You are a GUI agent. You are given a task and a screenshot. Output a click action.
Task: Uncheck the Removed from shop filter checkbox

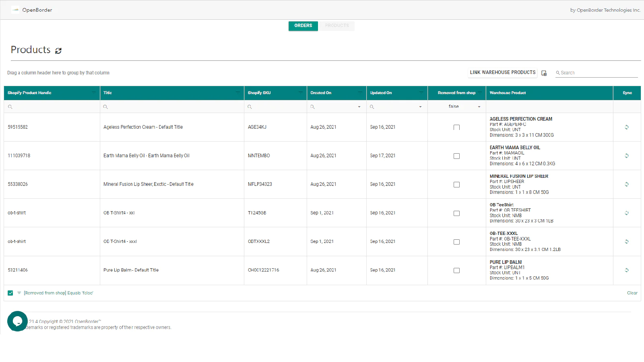pos(10,293)
